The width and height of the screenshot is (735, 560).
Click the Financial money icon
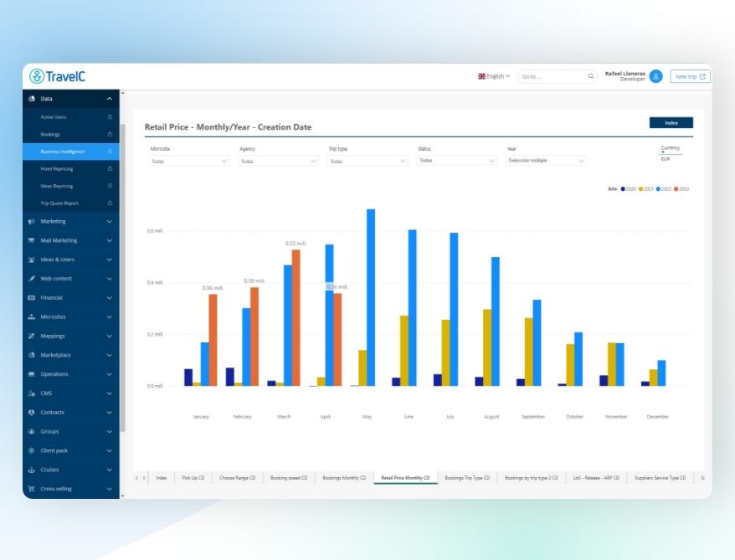pyautogui.click(x=32, y=297)
